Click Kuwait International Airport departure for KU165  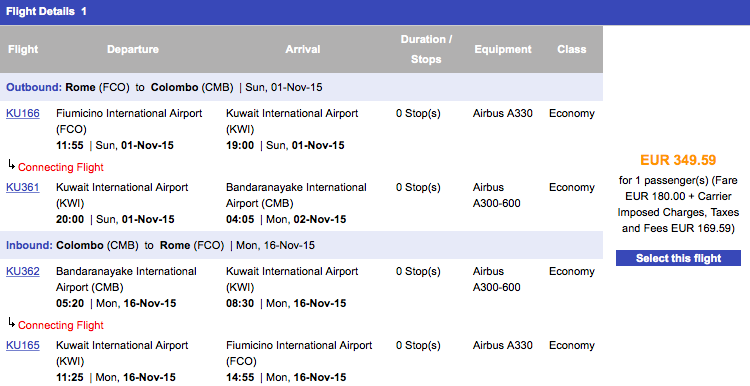pos(122,353)
